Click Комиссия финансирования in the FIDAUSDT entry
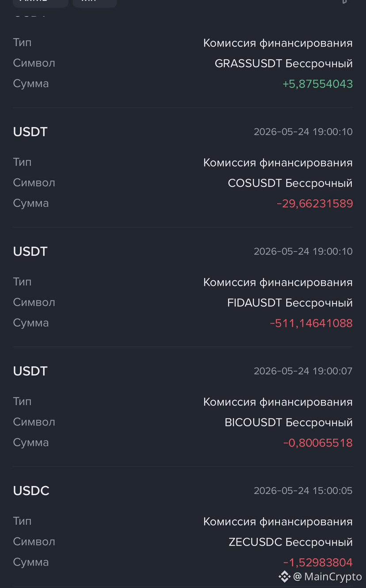 tap(278, 282)
